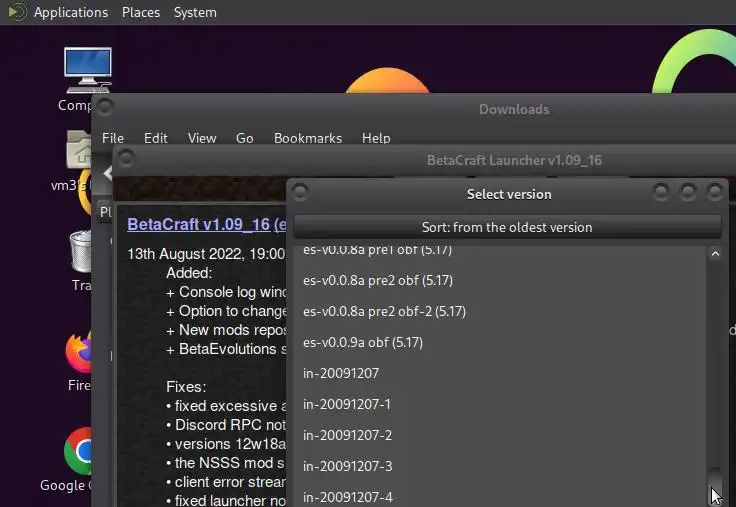This screenshot has width=736, height=507.
Task: Select version in-20091207-1
Action: 499,404
